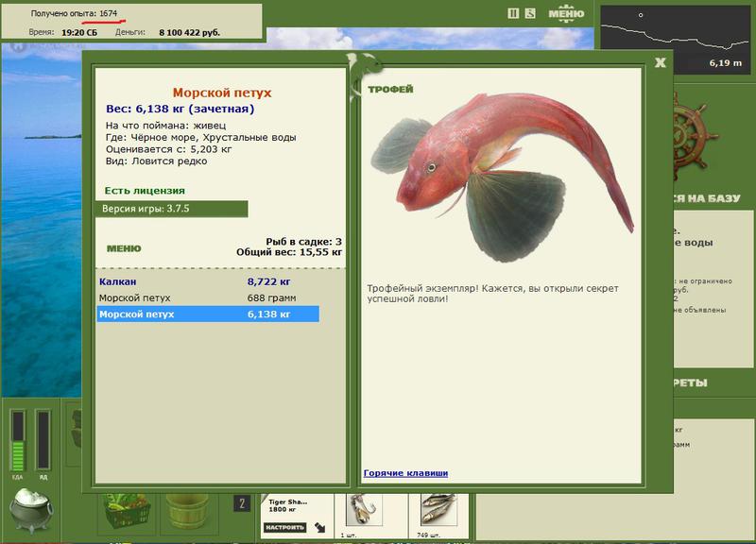Click the S icon beside the pause button
756x544 pixels.
530,13
